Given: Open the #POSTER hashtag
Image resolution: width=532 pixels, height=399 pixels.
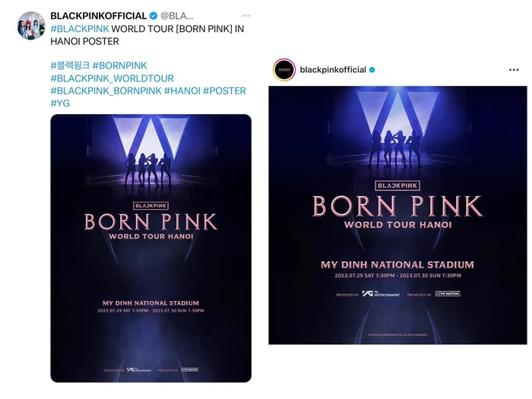Looking at the screenshot, I should point(226,90).
